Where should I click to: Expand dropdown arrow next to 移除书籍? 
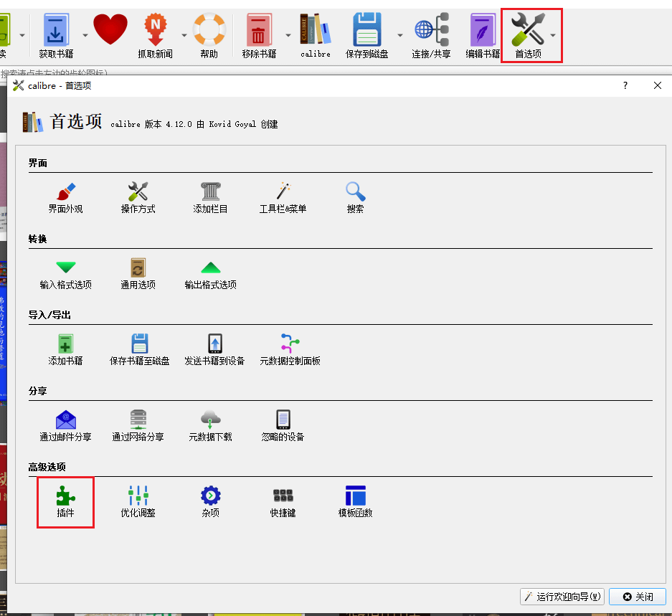click(x=288, y=35)
